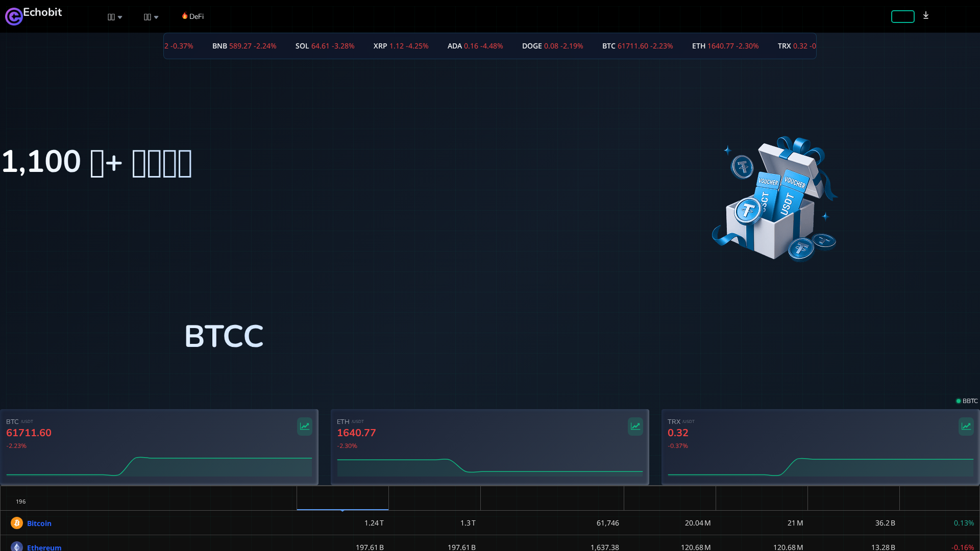Open the first navigation dropdown menu

point(115,17)
